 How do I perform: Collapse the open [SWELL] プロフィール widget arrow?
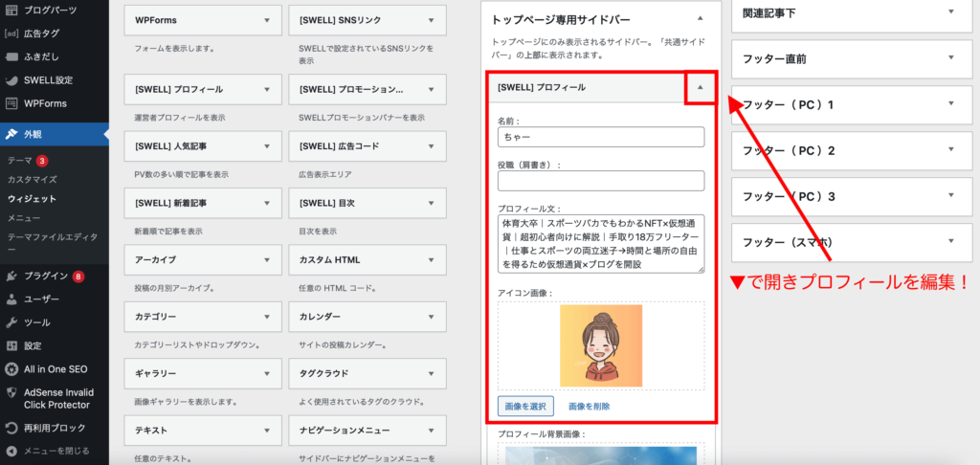click(700, 87)
